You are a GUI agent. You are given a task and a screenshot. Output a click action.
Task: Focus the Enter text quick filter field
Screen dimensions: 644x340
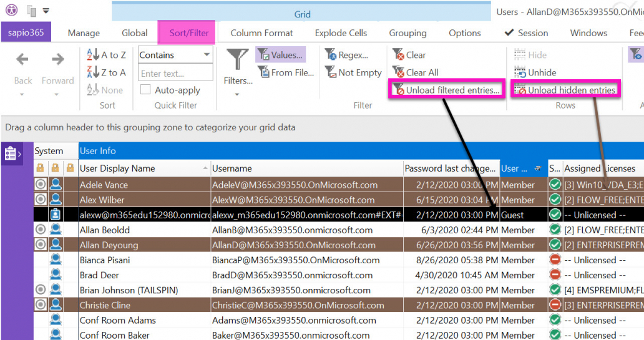[x=175, y=74]
